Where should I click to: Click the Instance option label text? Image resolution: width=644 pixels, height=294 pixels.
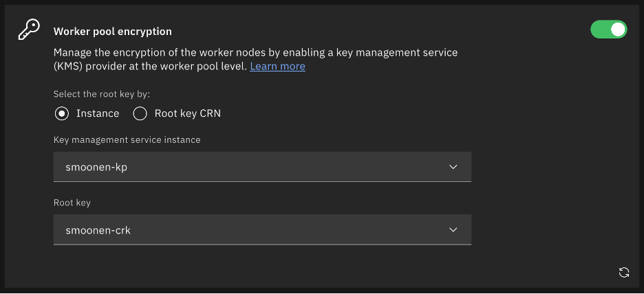[x=98, y=113]
